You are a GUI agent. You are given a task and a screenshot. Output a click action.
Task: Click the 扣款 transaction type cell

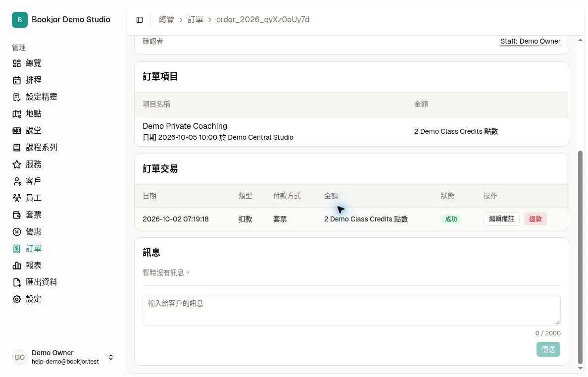point(245,219)
